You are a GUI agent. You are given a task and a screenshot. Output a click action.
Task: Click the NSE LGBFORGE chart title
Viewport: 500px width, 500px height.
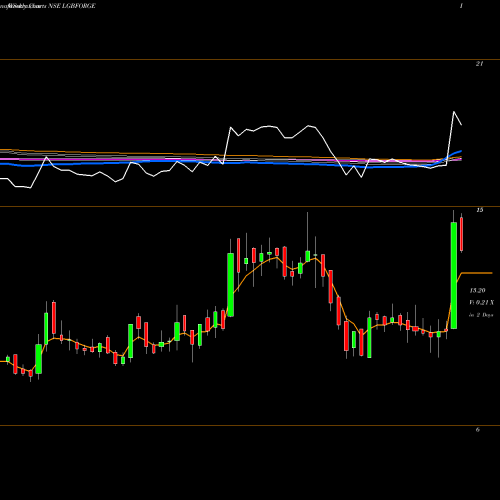point(72,6)
